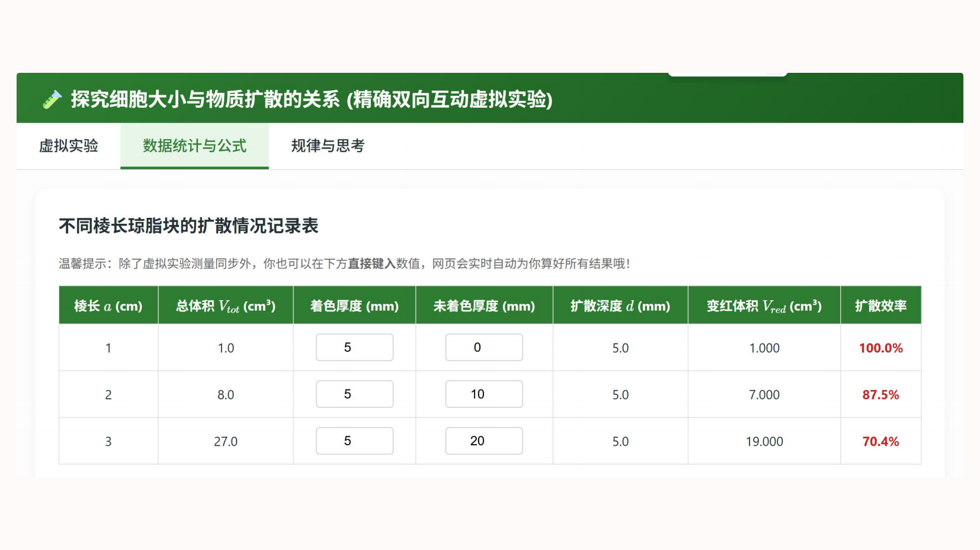The height and width of the screenshot is (550, 980).
Task: Click the red volume cell 7.000
Action: (x=764, y=395)
